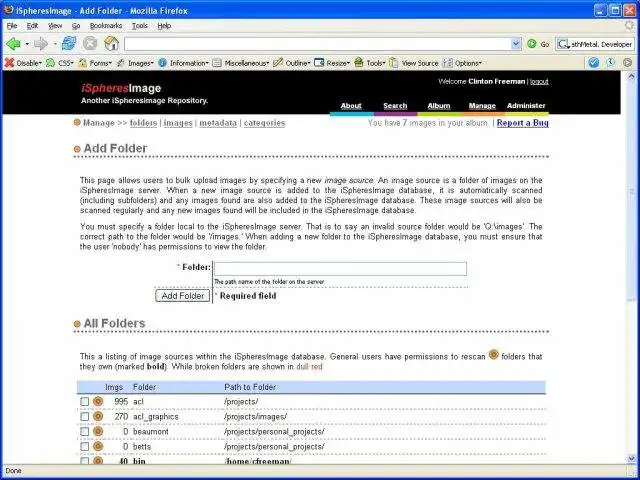The width and height of the screenshot is (640, 480).
Task: Open the Tools dropdown in developer toolbar
Action: point(370,63)
